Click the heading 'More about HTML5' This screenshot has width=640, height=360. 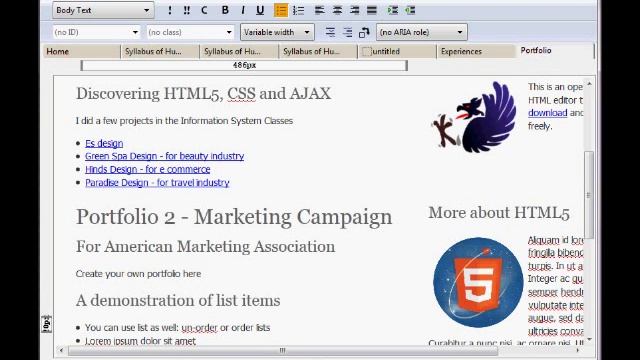point(499,213)
